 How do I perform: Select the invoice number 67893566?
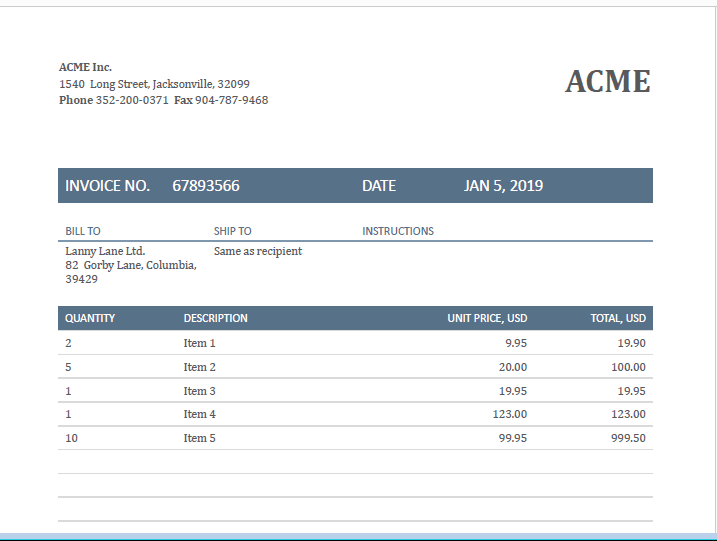point(206,186)
